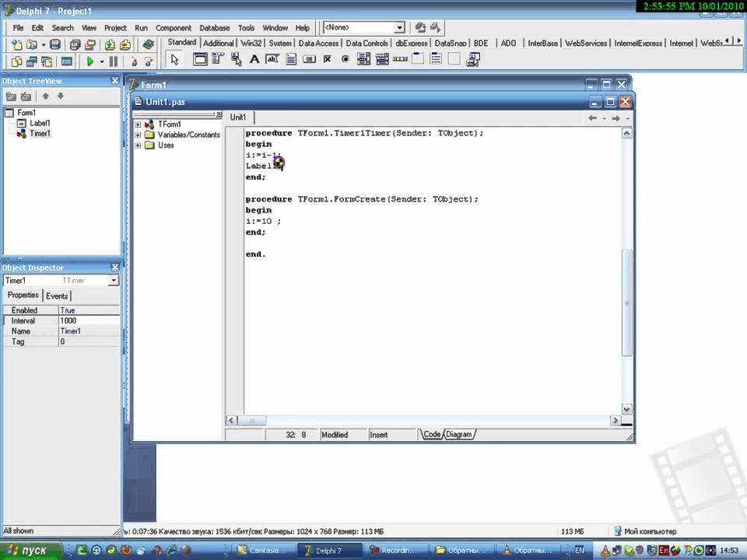Click the New Form toolbar icon
Screen dimensions: 747x560
coord(67,61)
